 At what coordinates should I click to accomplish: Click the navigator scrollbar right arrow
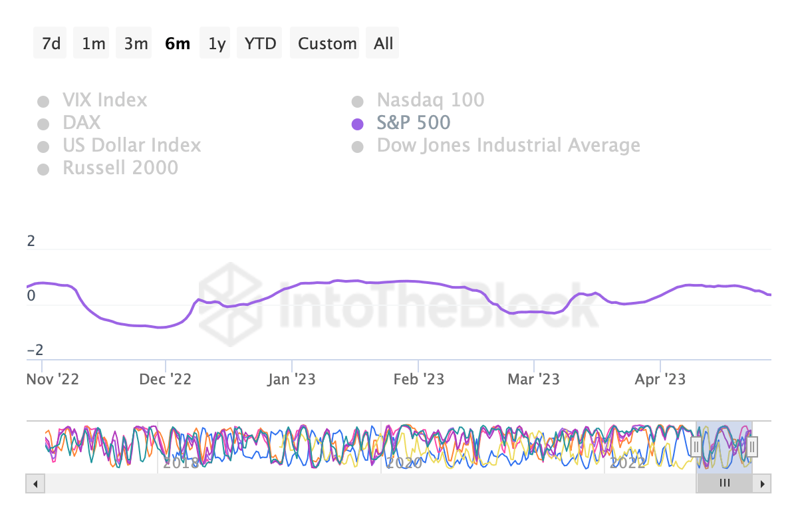coord(762,483)
